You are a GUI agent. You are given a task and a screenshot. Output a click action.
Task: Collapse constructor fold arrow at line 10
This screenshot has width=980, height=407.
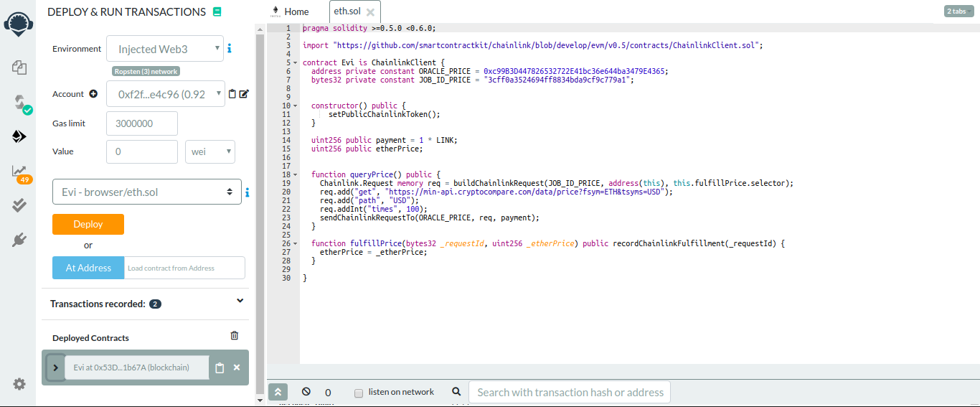point(295,106)
